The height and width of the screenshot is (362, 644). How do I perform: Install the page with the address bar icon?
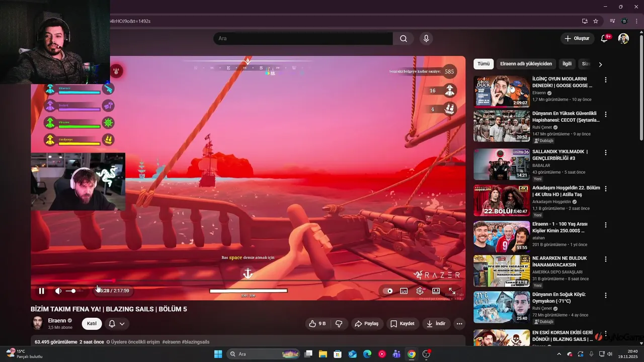tap(585, 21)
